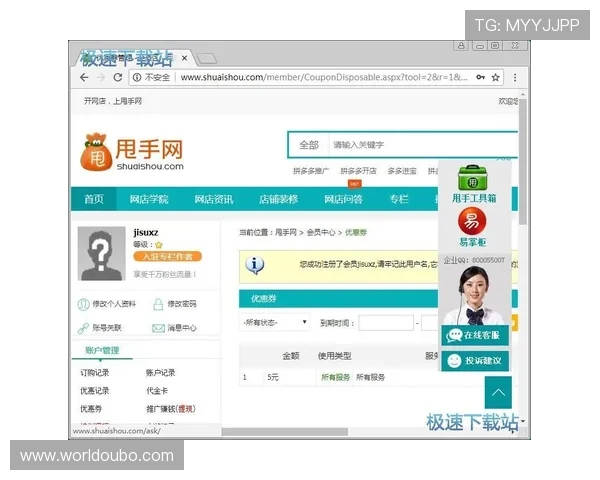Reload the page with refresh icon
This screenshot has height=480, width=600.
pos(118,77)
